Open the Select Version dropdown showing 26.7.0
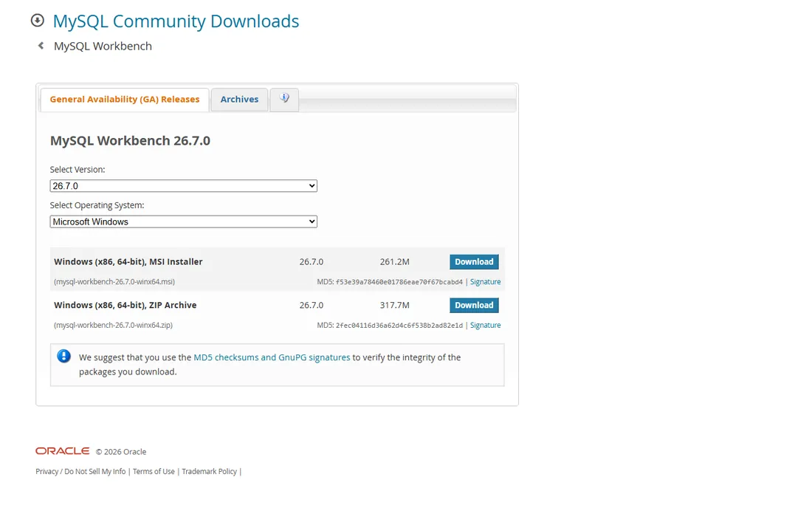Screen dimensions: 812x508 click(183, 186)
